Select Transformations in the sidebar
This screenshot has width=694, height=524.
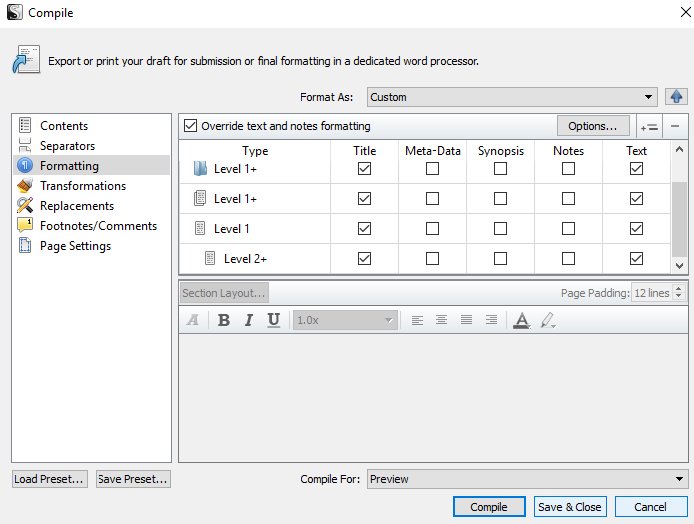pos(83,186)
